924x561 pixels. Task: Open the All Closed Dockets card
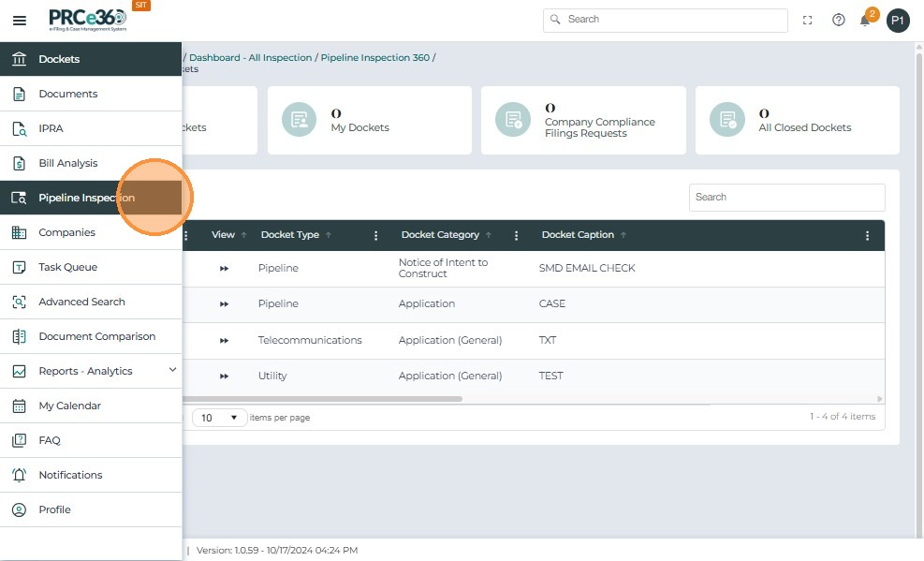click(797, 121)
